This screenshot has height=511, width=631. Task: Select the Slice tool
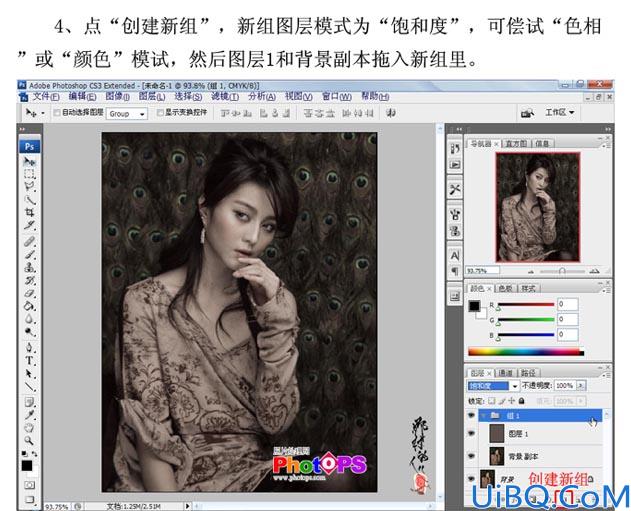click(29, 224)
